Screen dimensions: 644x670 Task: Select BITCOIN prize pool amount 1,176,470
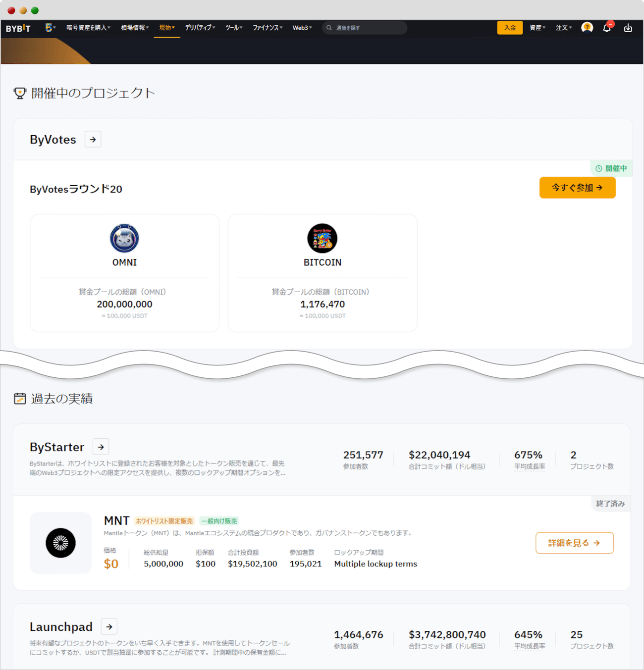[322, 304]
